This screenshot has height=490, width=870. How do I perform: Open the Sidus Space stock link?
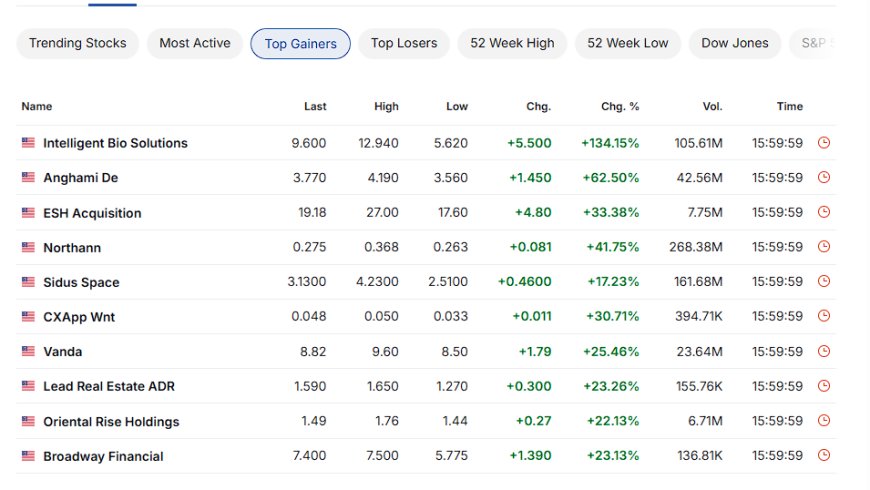tap(81, 282)
